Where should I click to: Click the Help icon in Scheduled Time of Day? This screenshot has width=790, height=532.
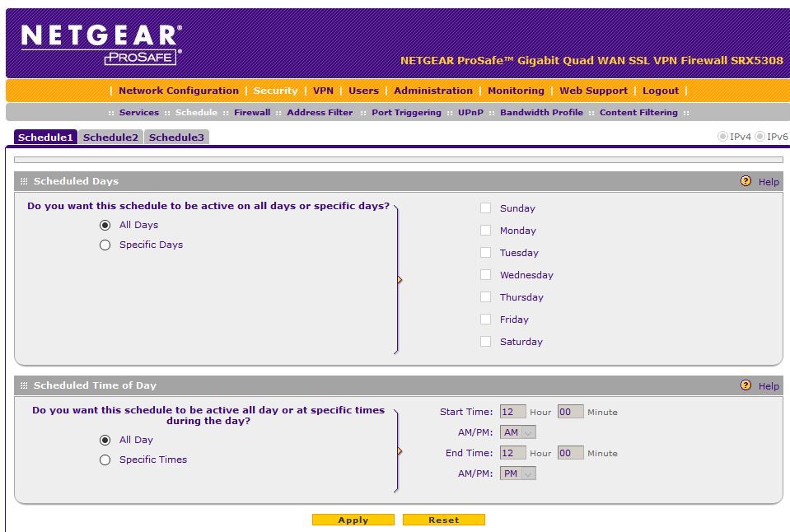click(x=746, y=385)
